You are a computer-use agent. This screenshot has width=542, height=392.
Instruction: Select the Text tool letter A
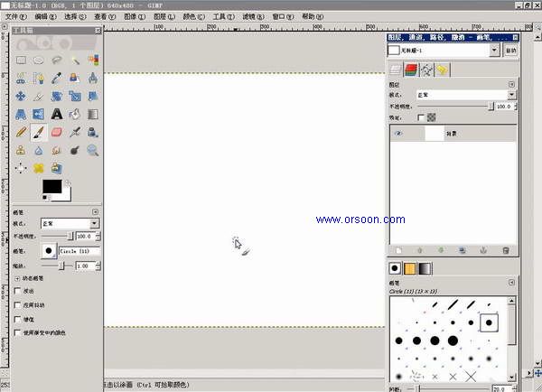point(57,114)
